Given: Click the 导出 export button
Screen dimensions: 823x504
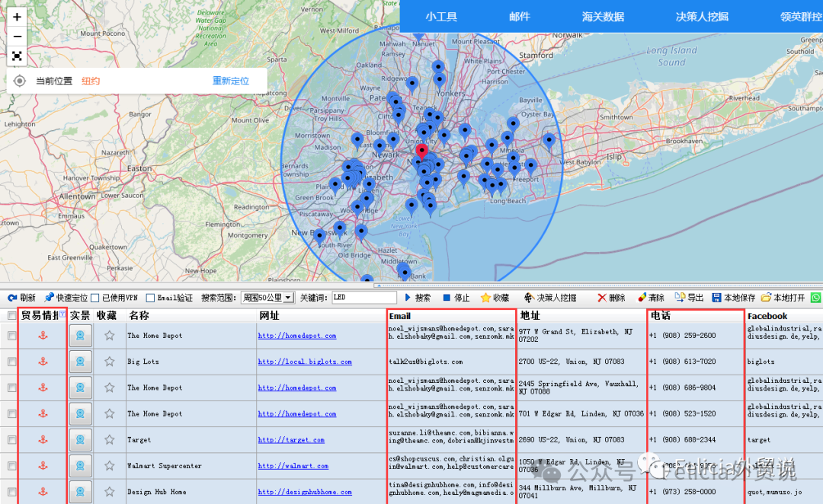Looking at the screenshot, I should 689,298.
